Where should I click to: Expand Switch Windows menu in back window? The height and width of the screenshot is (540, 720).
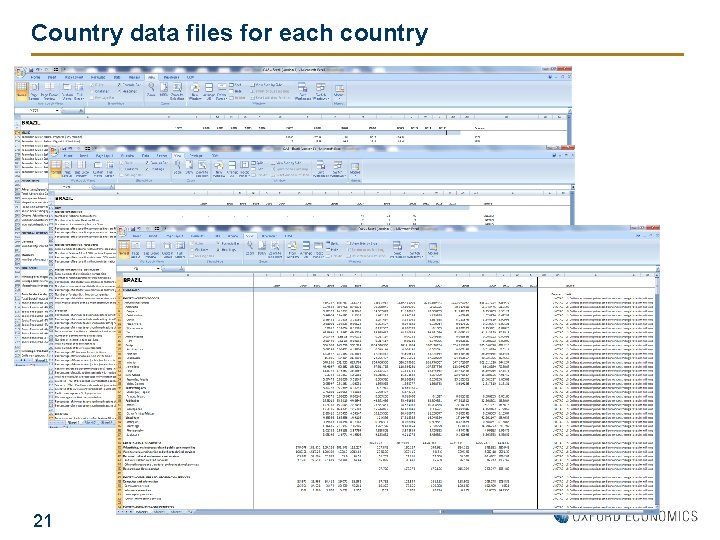pos(320,91)
